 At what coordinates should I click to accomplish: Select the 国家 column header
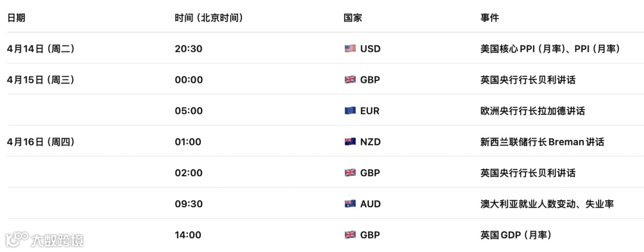coord(353,18)
